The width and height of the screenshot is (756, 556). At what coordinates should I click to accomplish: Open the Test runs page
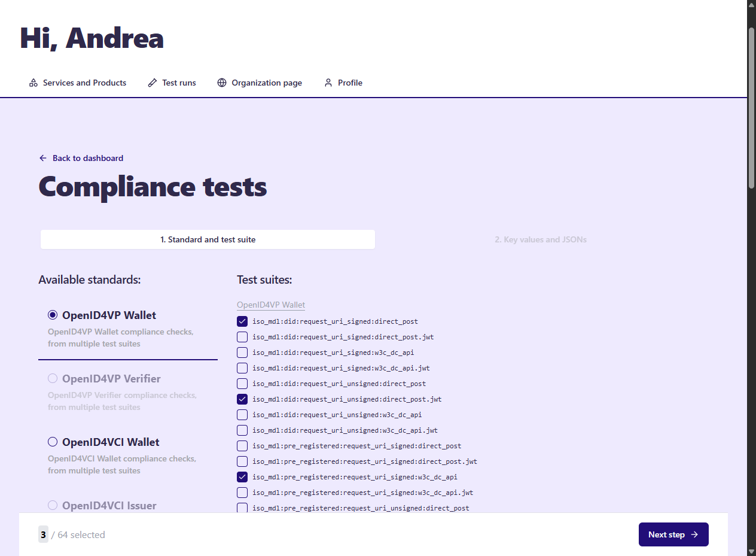click(172, 83)
